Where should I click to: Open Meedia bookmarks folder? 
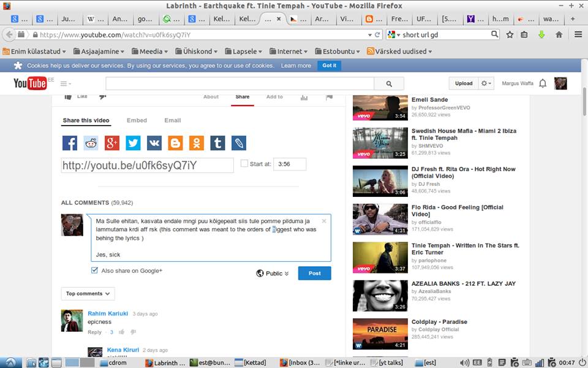pos(149,52)
